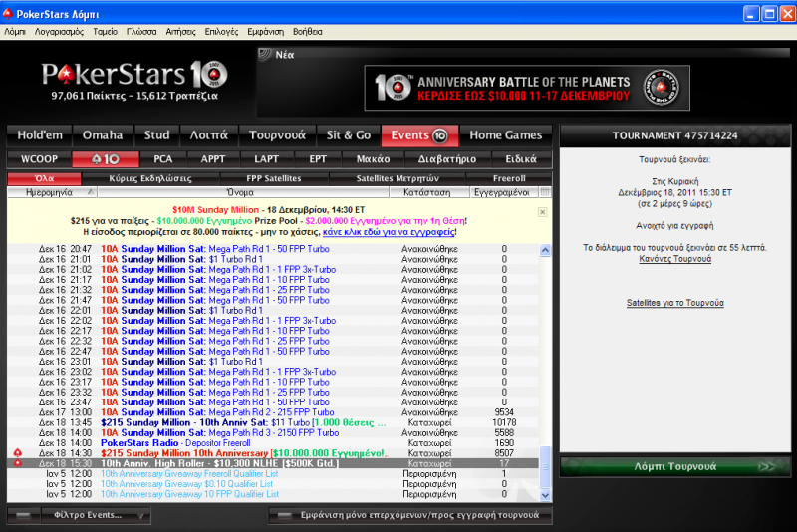Screen dimensions: 797x532
Task: Switch to the Hold'em tab
Action: [40, 135]
